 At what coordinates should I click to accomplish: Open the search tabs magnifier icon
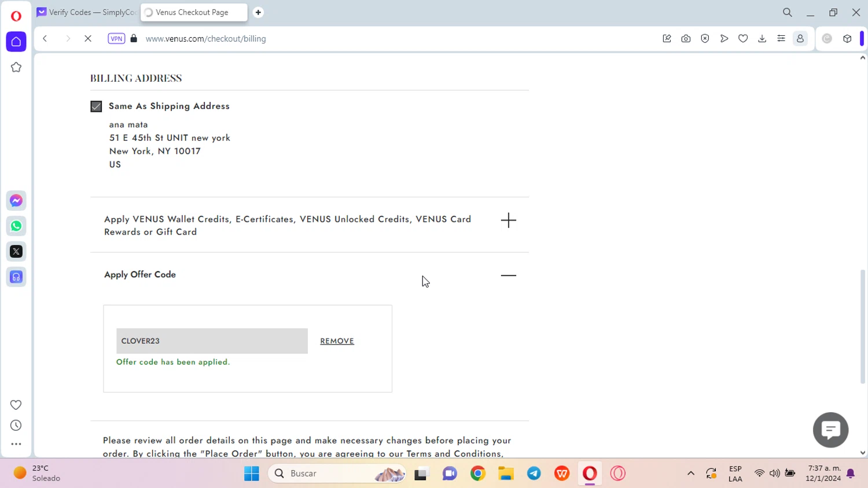[788, 12]
